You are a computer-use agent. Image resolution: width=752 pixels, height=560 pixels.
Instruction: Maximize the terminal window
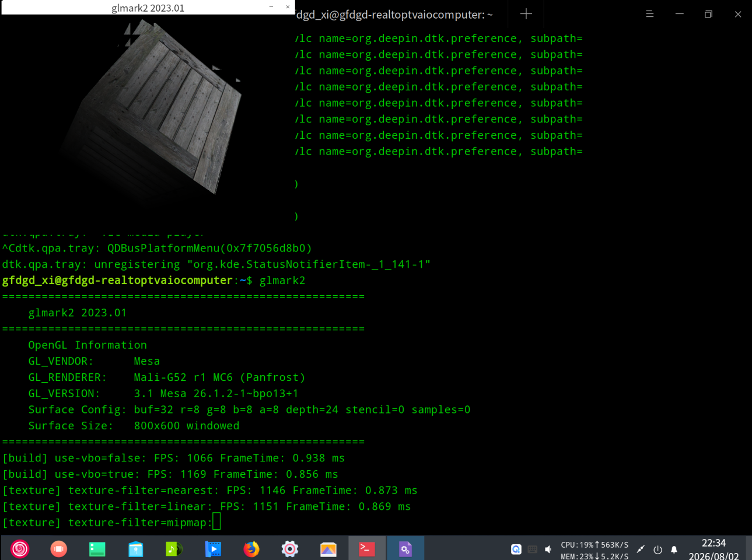(x=708, y=14)
